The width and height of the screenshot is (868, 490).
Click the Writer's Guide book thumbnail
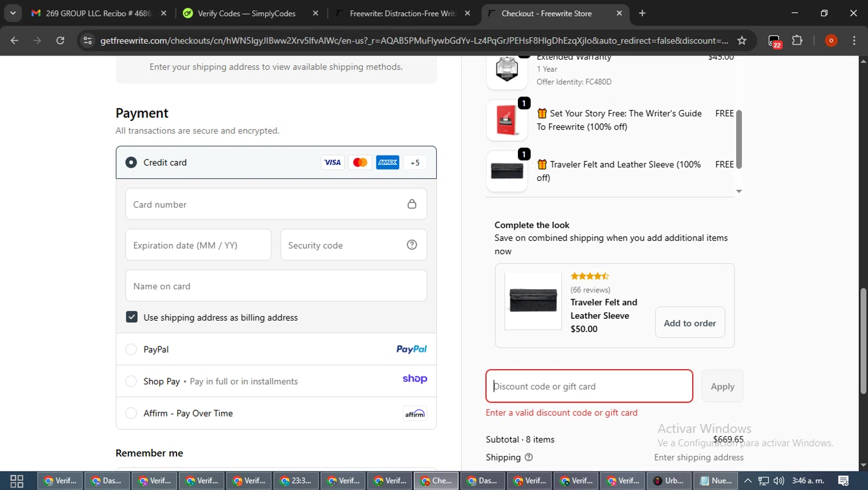(x=507, y=120)
